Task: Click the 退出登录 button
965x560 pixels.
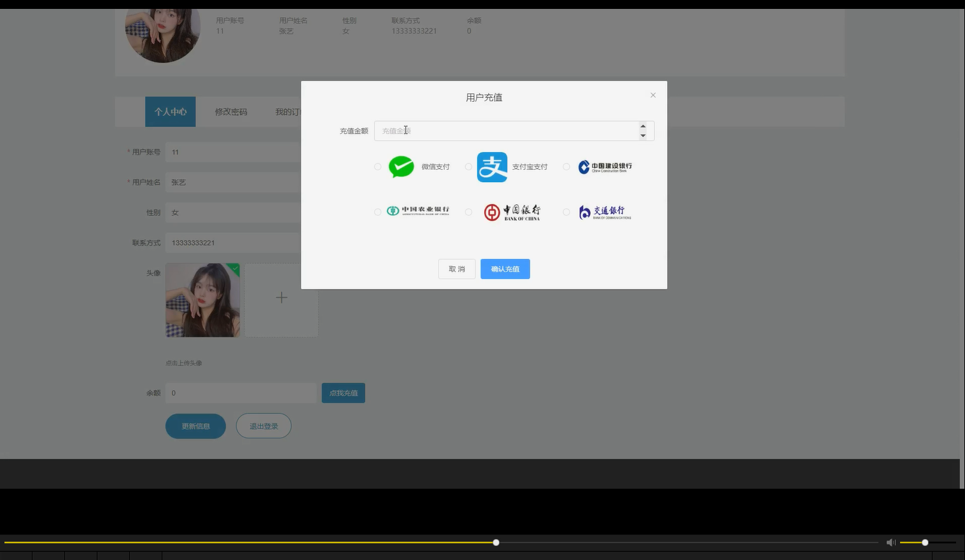Action: tap(264, 426)
